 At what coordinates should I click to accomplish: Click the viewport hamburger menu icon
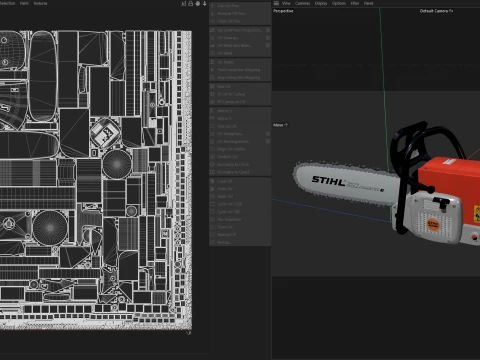click(276, 3)
